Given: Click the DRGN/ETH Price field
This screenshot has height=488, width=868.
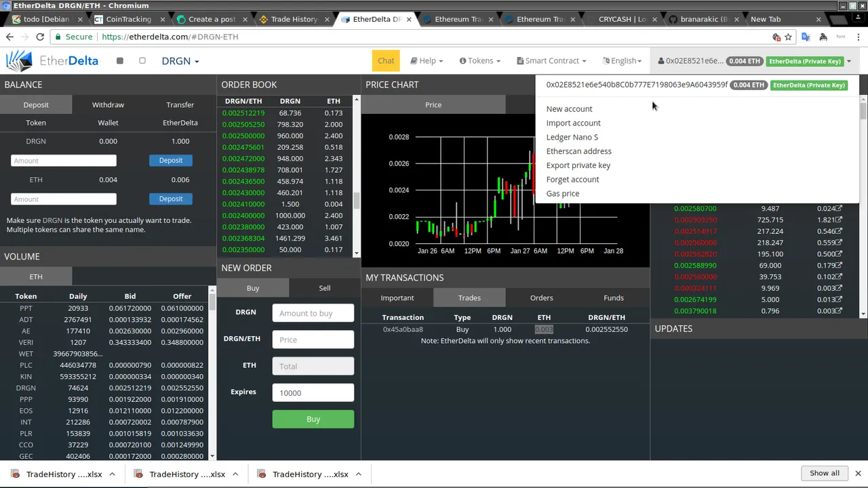Looking at the screenshot, I should [x=313, y=340].
